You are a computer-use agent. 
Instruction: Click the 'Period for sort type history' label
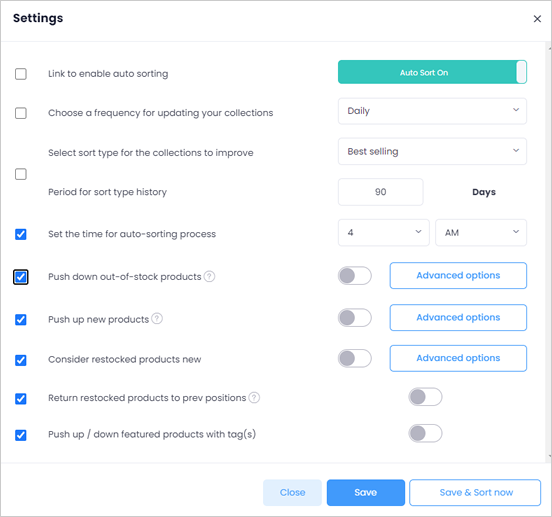point(107,192)
